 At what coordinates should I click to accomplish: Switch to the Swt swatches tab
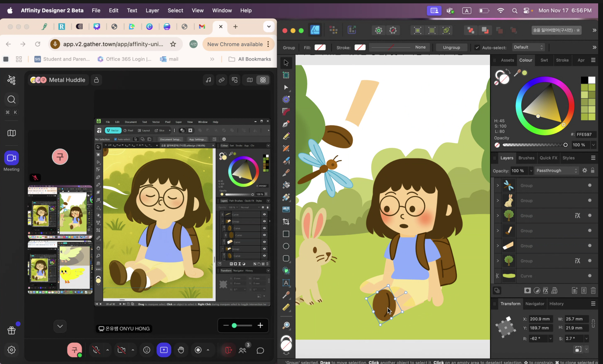coord(544,60)
